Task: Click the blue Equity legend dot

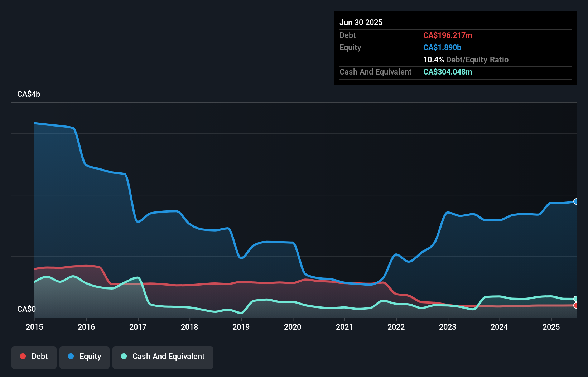Action: point(72,356)
